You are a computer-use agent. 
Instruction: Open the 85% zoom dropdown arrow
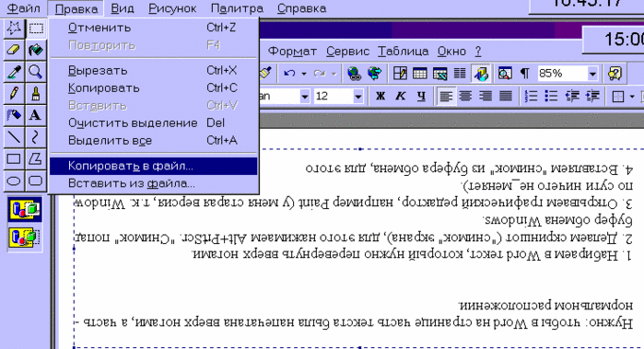tap(592, 74)
